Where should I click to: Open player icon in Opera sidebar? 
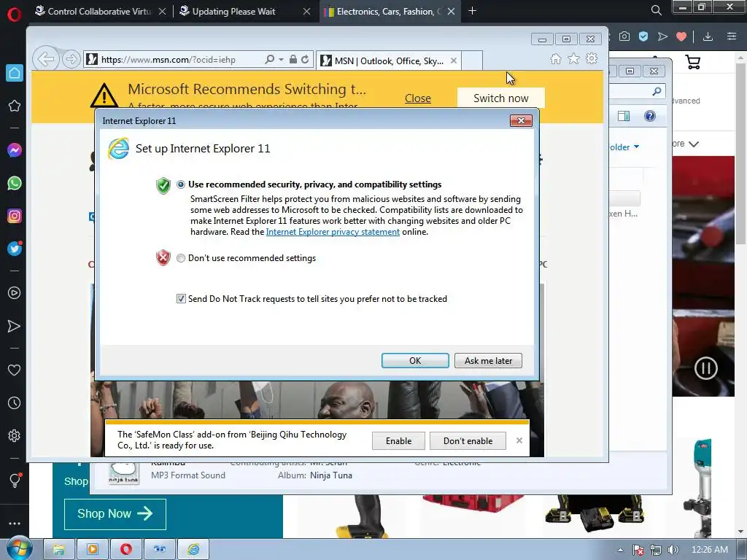click(x=15, y=293)
